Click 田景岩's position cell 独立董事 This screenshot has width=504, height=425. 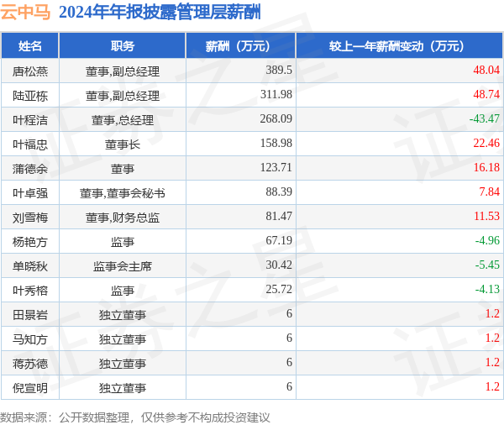tap(123, 315)
